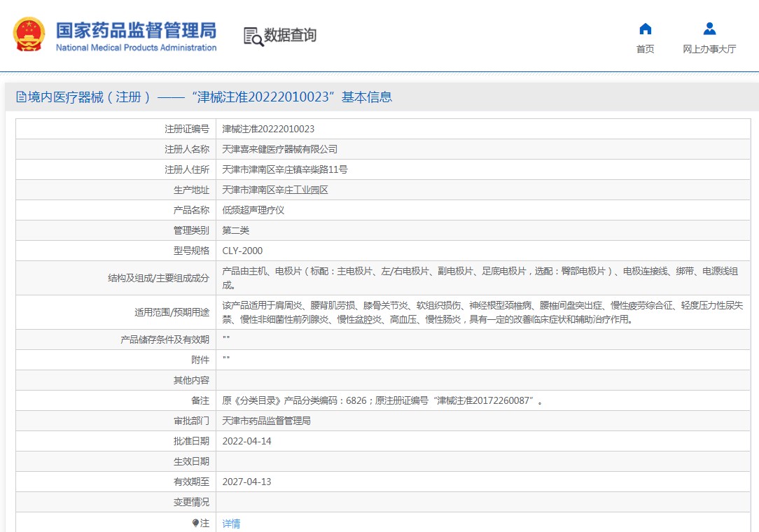
Task: Open 网上办事大厅 user icon
Action: point(709,29)
